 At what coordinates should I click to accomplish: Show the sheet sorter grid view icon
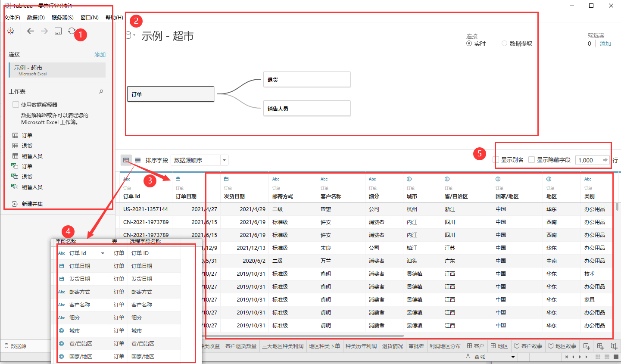coord(598,357)
